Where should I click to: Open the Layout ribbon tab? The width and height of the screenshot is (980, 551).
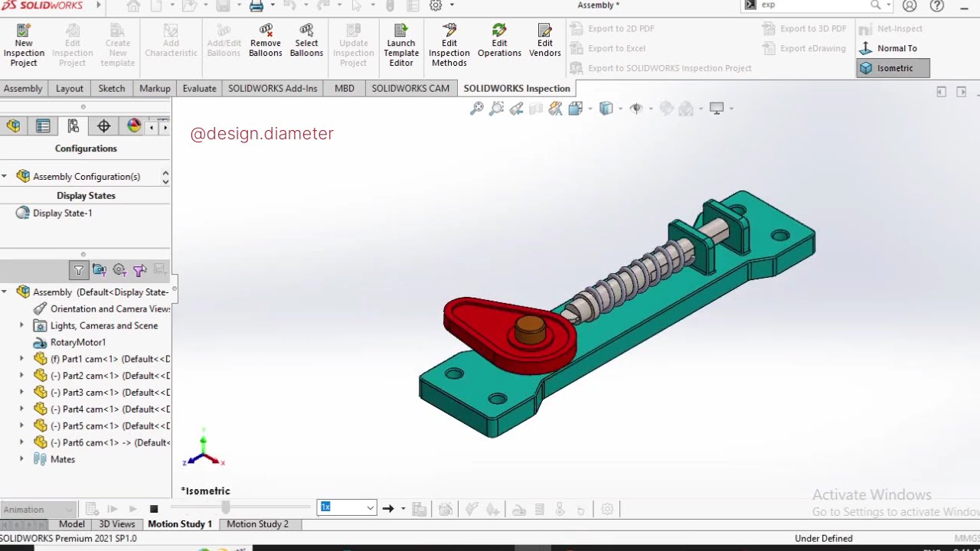tap(70, 89)
